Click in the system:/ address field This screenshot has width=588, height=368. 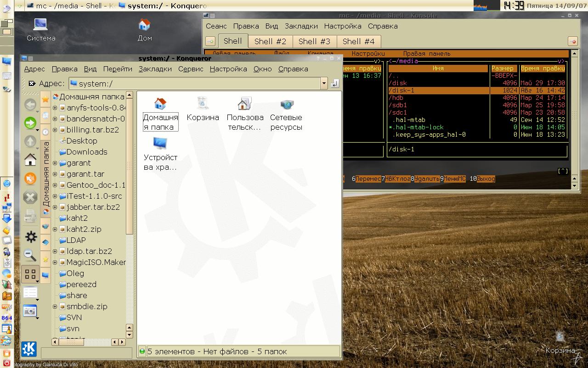coord(194,83)
